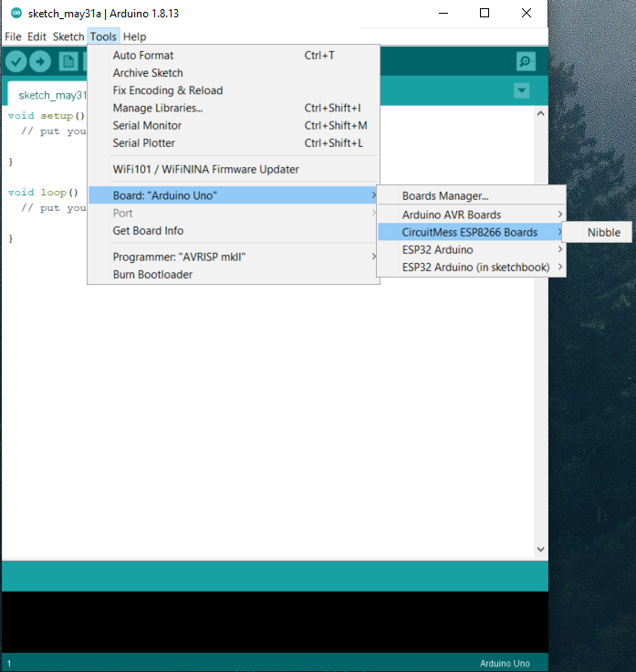Expand ESP32 Arduino (in sketchbook) submenu arrow
This screenshot has width=636, height=672.
click(x=559, y=267)
